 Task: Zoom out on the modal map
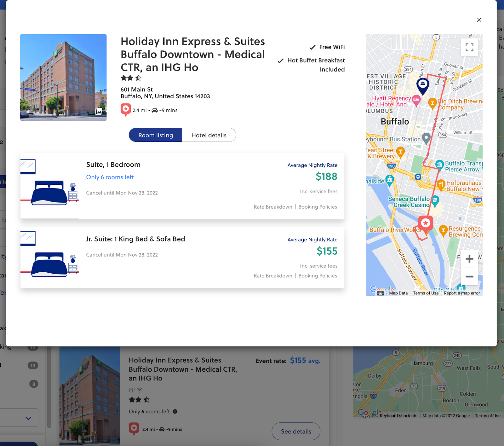coord(469,276)
